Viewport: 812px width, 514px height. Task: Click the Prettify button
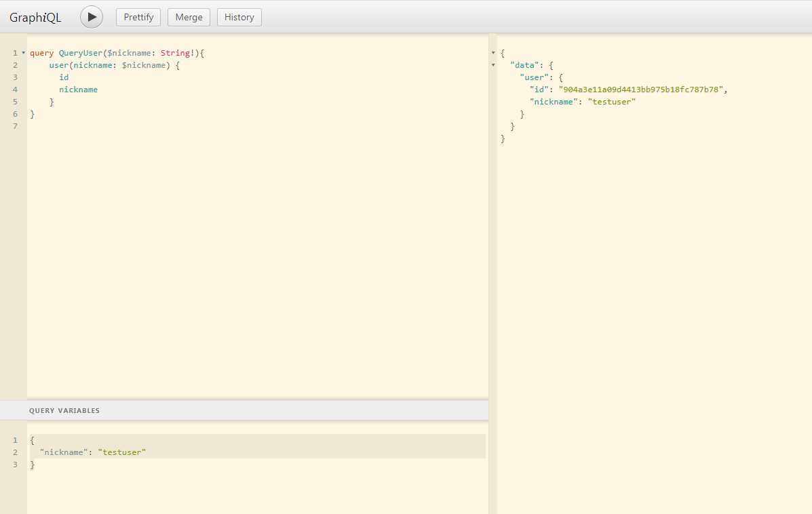(x=138, y=17)
